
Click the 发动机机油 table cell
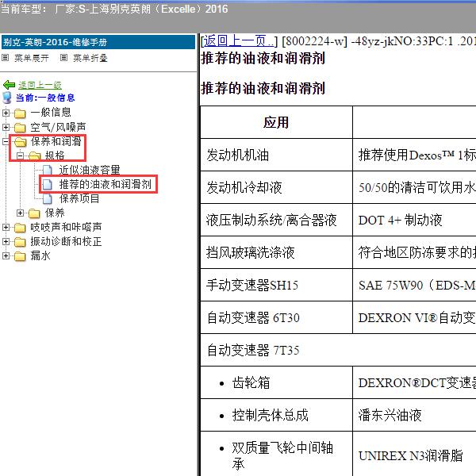(276, 155)
